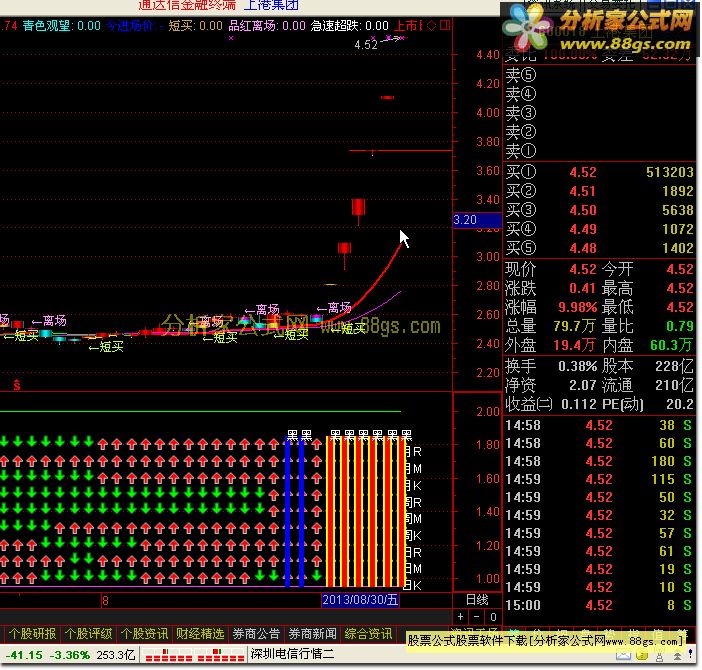Zoom out chart with the − button

coord(476,617)
